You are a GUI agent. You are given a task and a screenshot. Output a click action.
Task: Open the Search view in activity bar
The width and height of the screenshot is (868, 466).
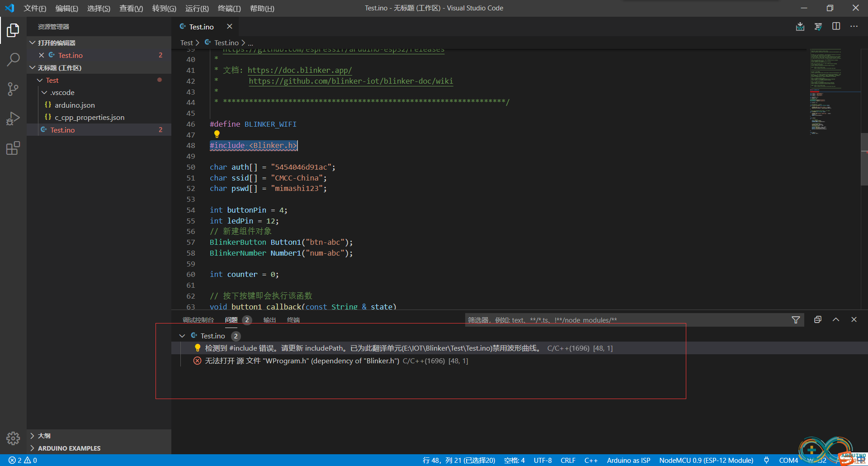(x=13, y=59)
